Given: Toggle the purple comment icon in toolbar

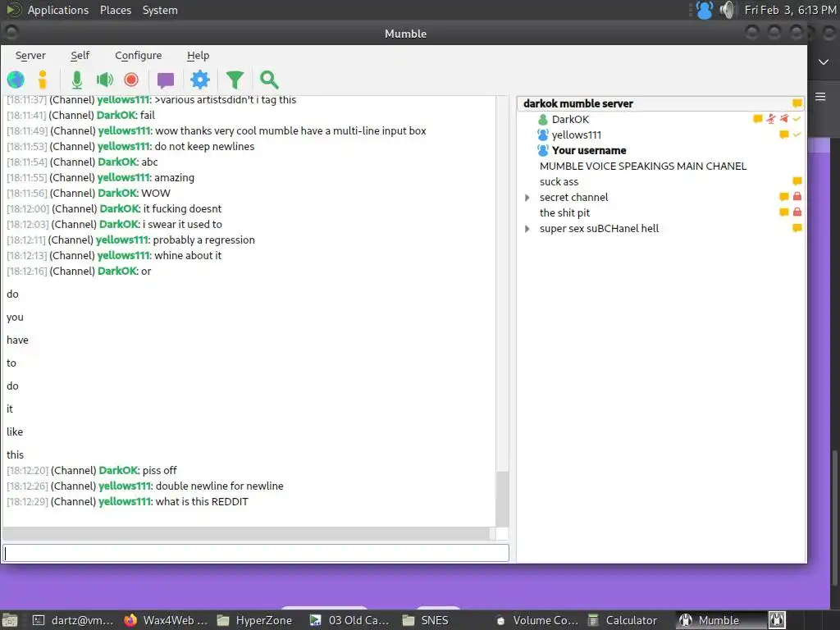Looking at the screenshot, I should (x=166, y=80).
